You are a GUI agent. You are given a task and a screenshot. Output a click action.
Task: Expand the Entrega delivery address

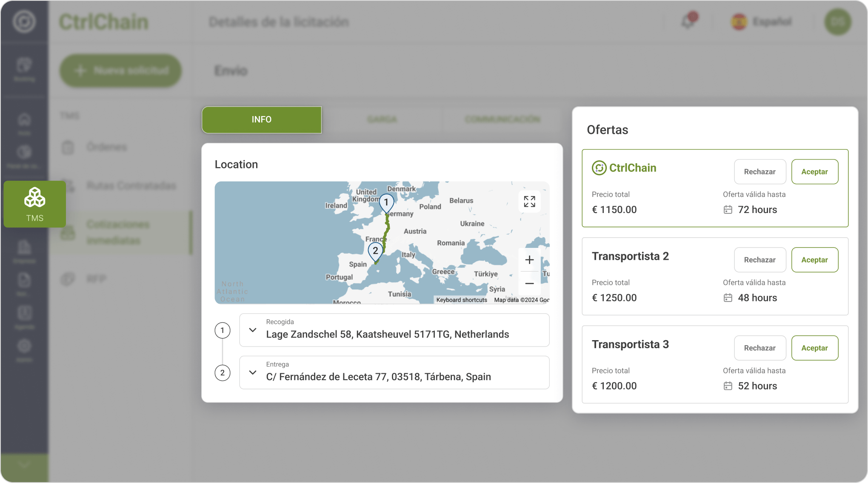point(253,372)
